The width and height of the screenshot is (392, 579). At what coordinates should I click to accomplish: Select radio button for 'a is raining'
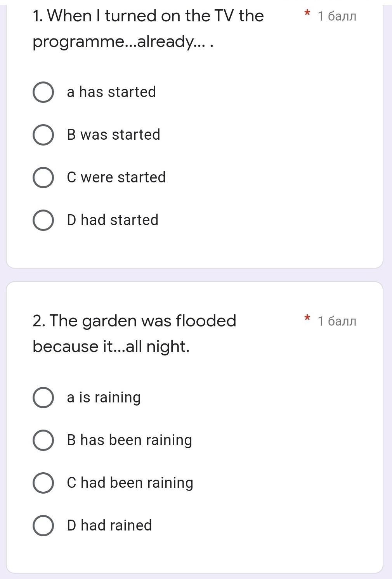click(x=43, y=398)
